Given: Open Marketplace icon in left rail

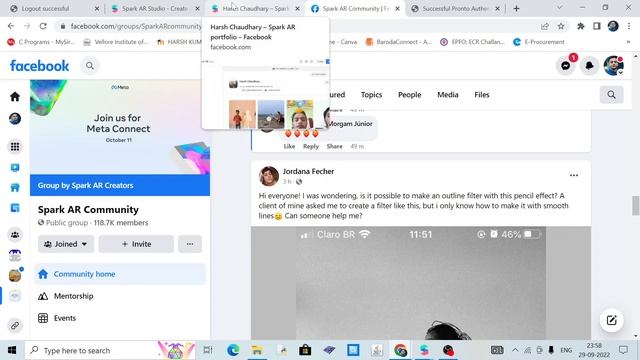Looking at the screenshot, I should 15,188.
